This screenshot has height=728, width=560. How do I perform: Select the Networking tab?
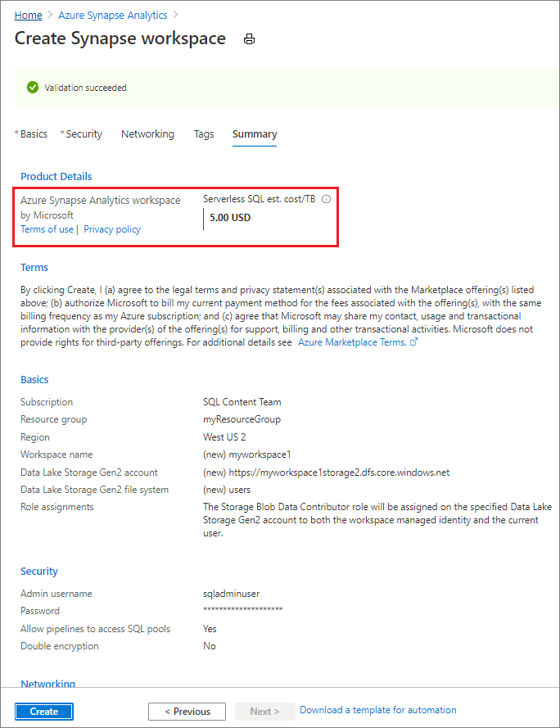coord(147,134)
